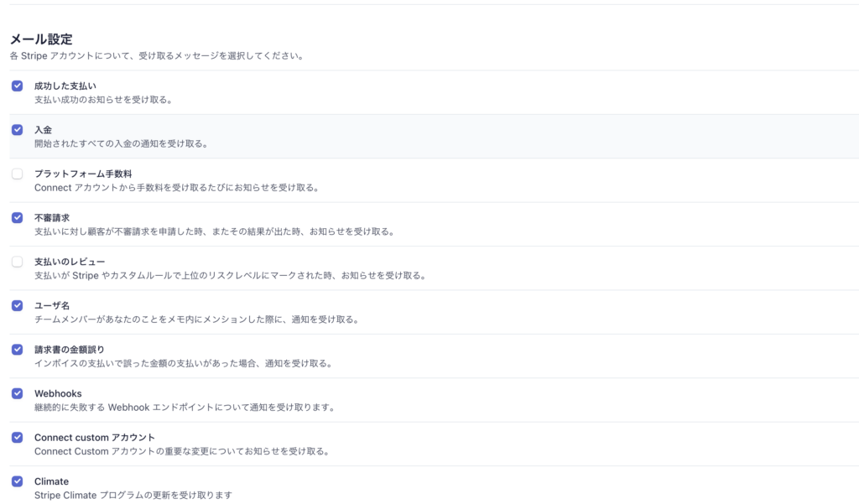Click the 支払いのレビュー label
The image size is (859, 504).
(x=70, y=262)
